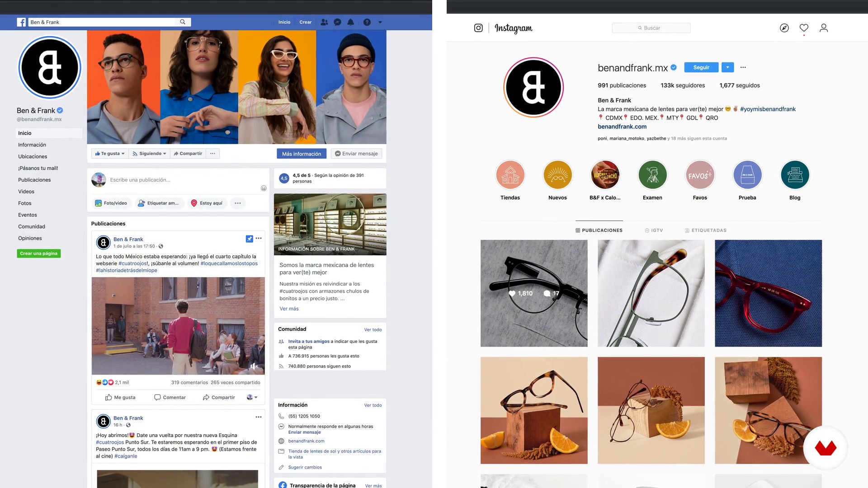Switch to Instagram PUBLICACIONES tab

[599, 230]
